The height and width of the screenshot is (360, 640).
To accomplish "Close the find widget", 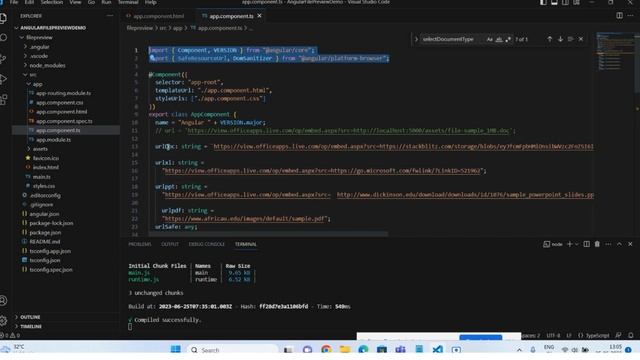I will [x=581, y=39].
